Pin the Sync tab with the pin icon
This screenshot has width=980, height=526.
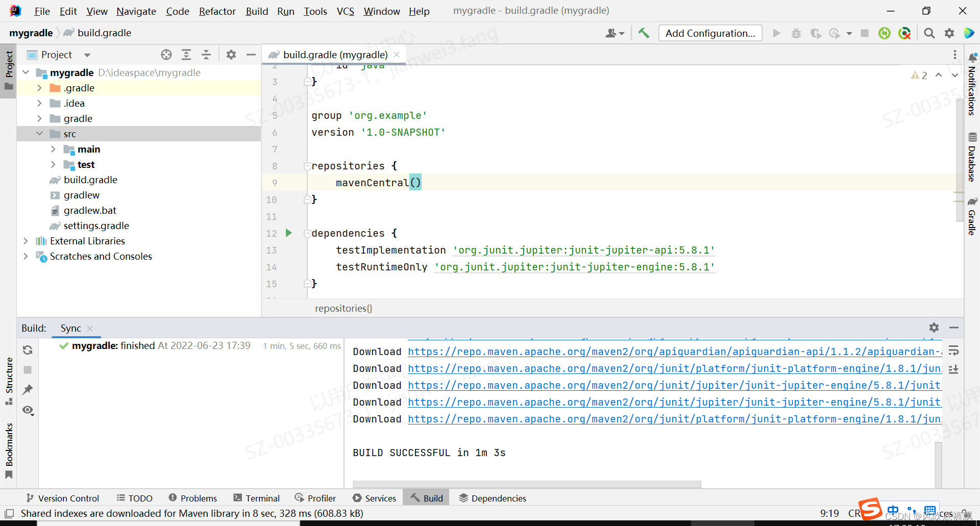pyautogui.click(x=28, y=390)
